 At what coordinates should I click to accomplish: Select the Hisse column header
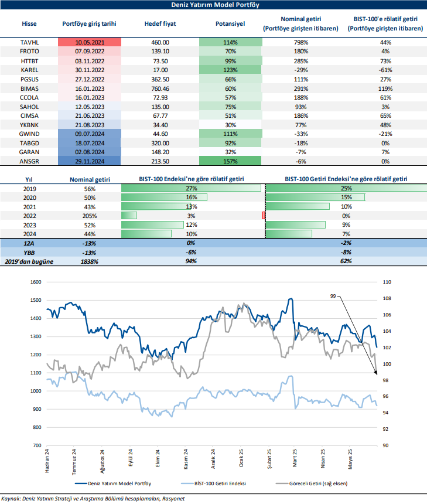[29, 23]
